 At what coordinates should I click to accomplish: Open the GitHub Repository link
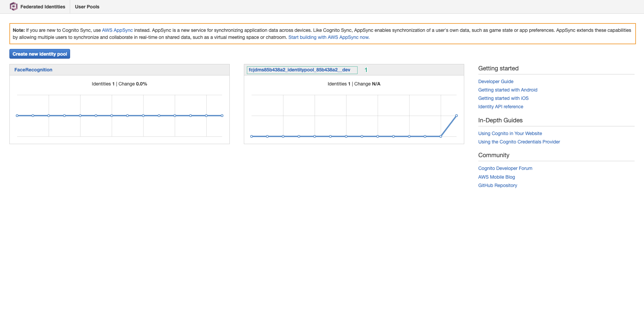click(x=497, y=185)
